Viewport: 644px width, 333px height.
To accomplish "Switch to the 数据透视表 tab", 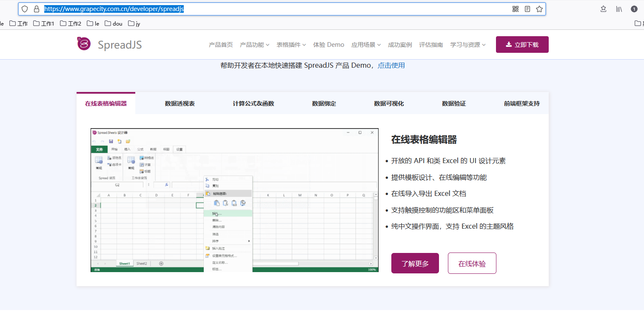I will pos(180,103).
